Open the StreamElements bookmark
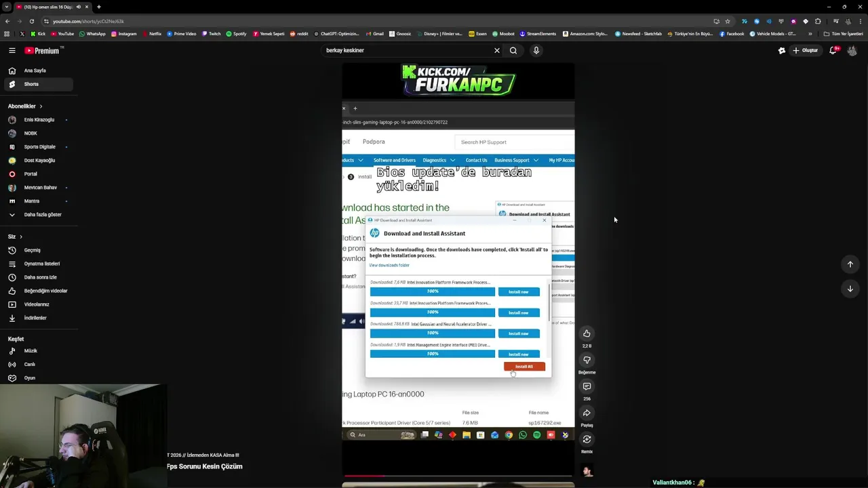 537,34
